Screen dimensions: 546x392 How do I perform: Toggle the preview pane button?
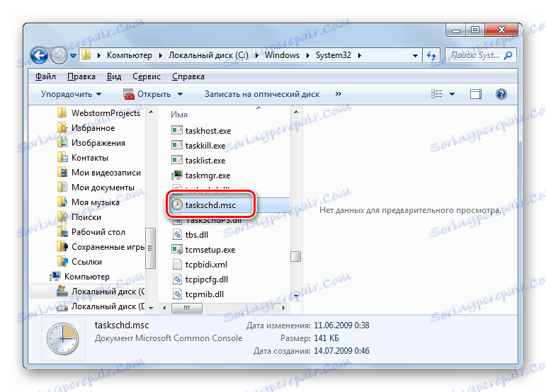tap(476, 94)
